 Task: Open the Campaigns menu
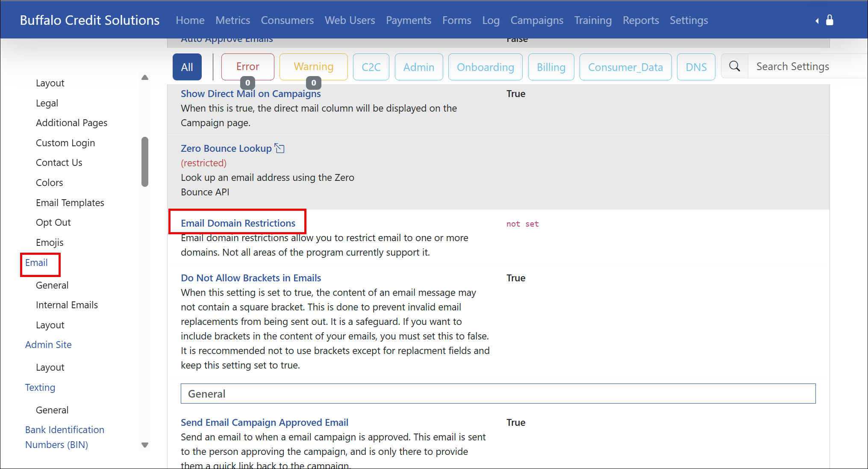pyautogui.click(x=536, y=20)
